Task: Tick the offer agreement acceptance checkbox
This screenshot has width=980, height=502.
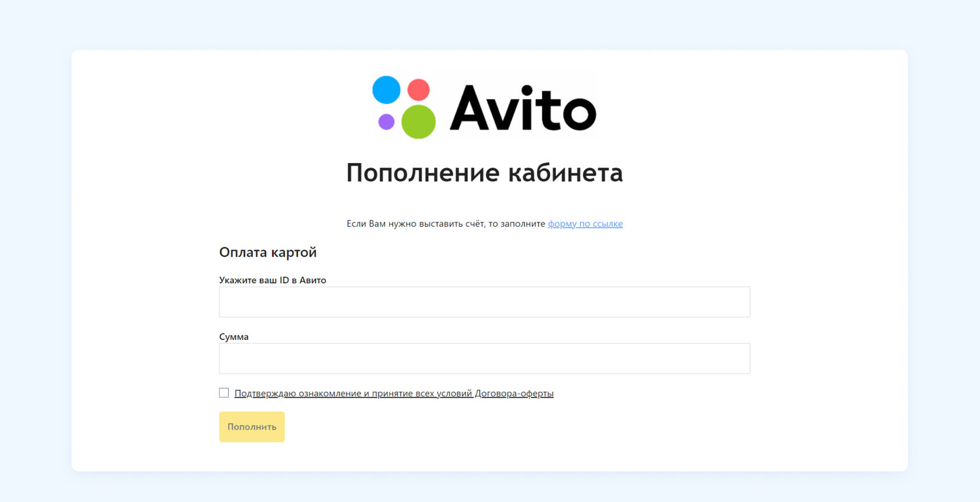Action: click(224, 393)
